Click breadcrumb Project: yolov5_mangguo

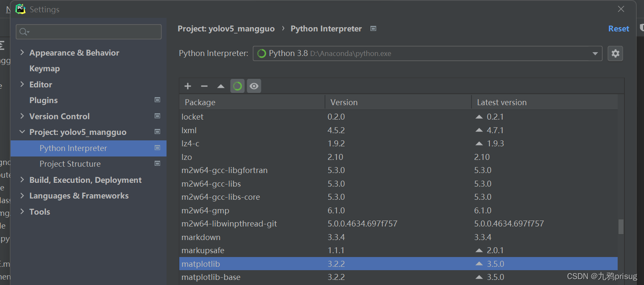[226, 28]
